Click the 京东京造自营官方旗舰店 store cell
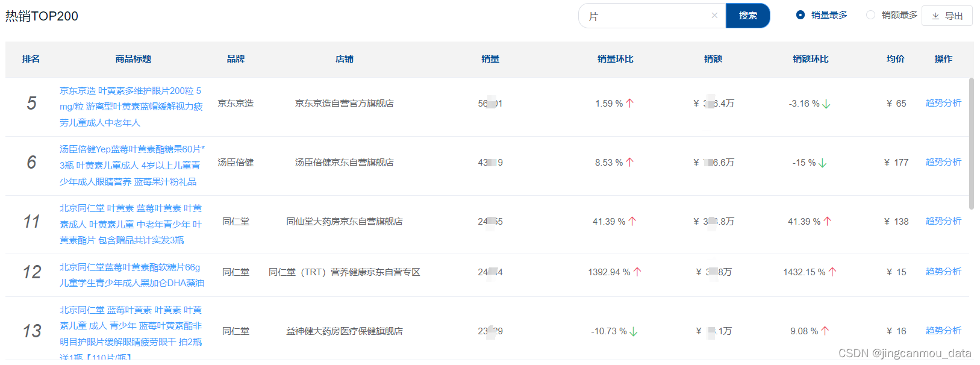980x365 pixels. (345, 104)
